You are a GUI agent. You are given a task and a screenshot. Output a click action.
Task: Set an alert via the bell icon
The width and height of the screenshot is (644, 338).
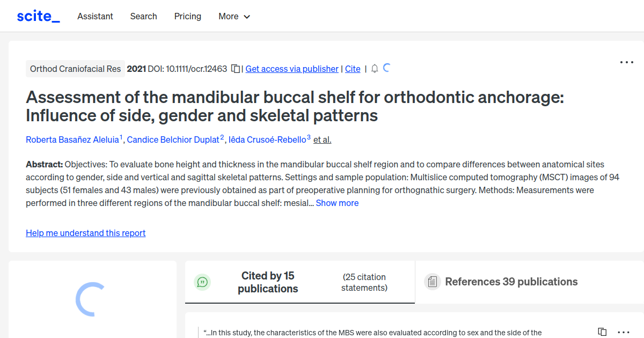pos(374,69)
